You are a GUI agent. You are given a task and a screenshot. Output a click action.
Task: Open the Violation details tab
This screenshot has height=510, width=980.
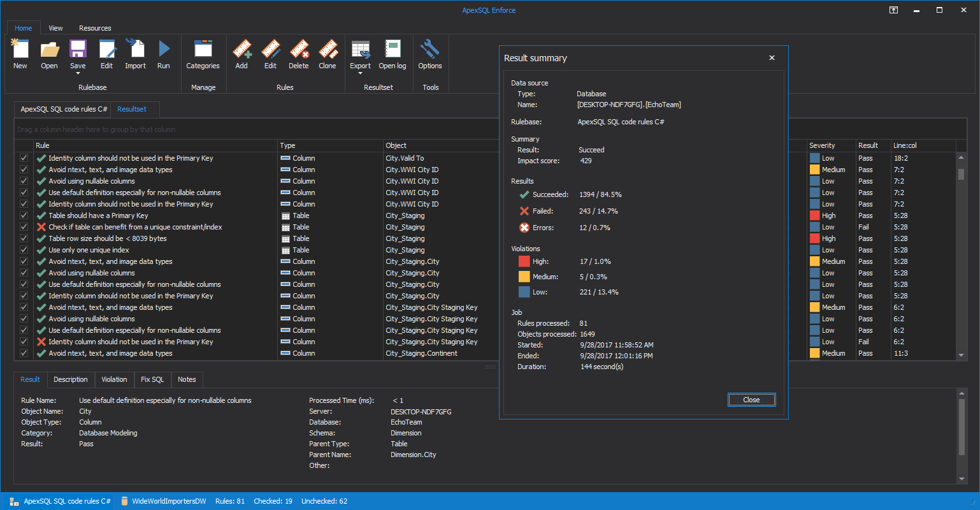pos(114,379)
